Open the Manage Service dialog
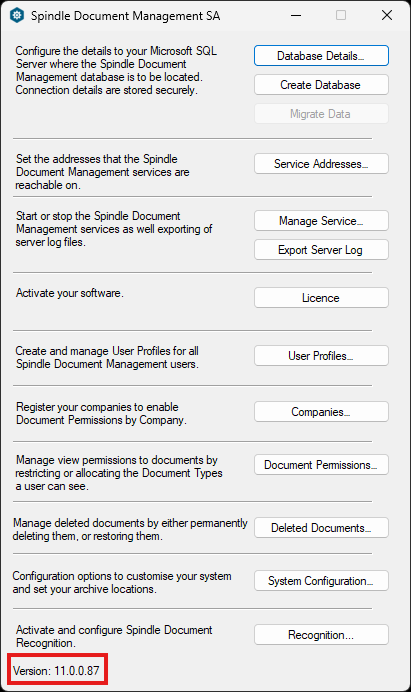Image resolution: width=411 pixels, height=692 pixels. (321, 221)
